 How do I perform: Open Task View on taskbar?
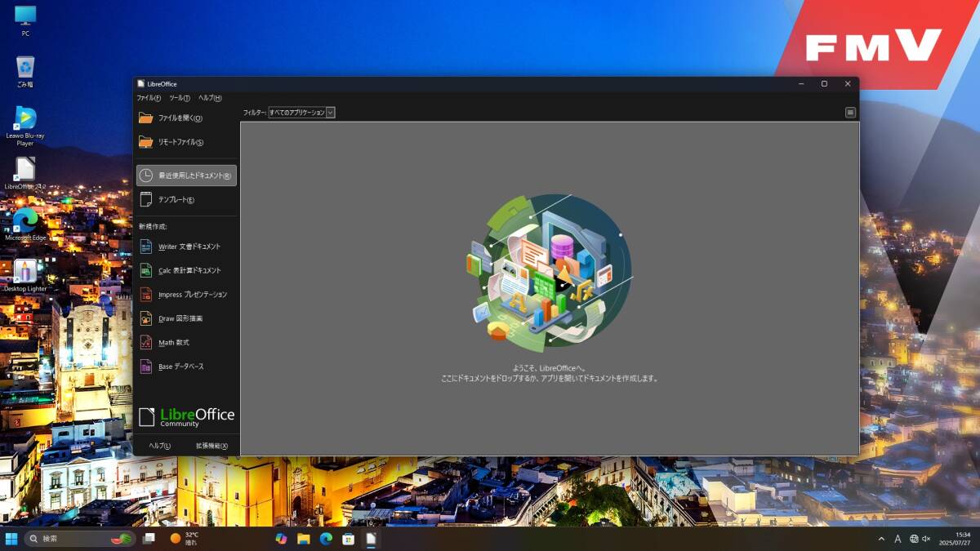[x=149, y=539]
